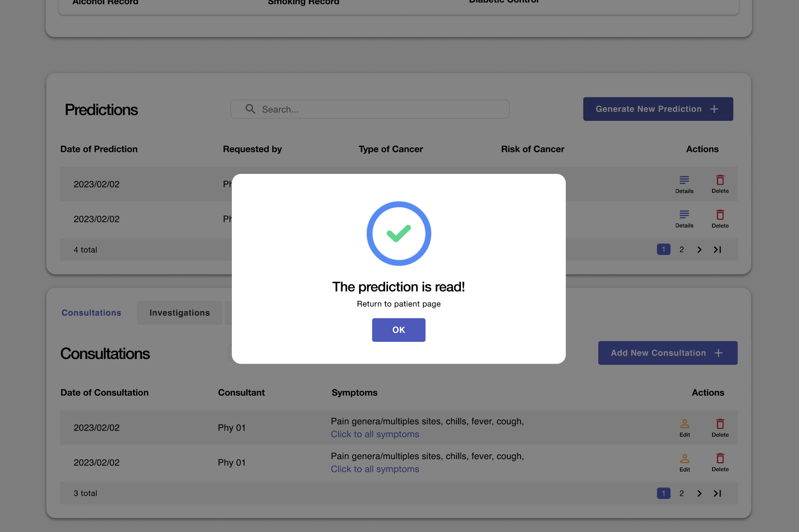Image resolution: width=799 pixels, height=532 pixels.
Task: Delete the second consultation entry
Action: pos(720,463)
